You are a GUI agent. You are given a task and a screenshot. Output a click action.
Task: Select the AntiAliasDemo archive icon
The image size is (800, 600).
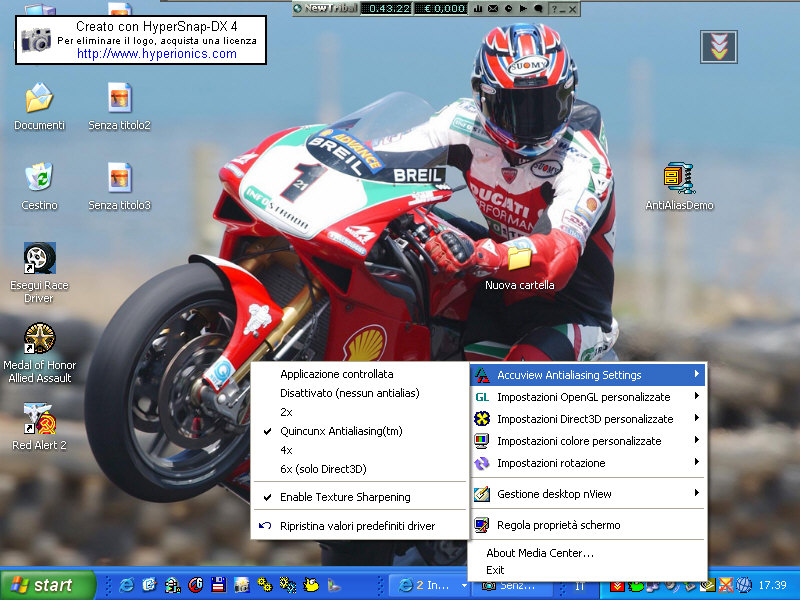click(679, 178)
